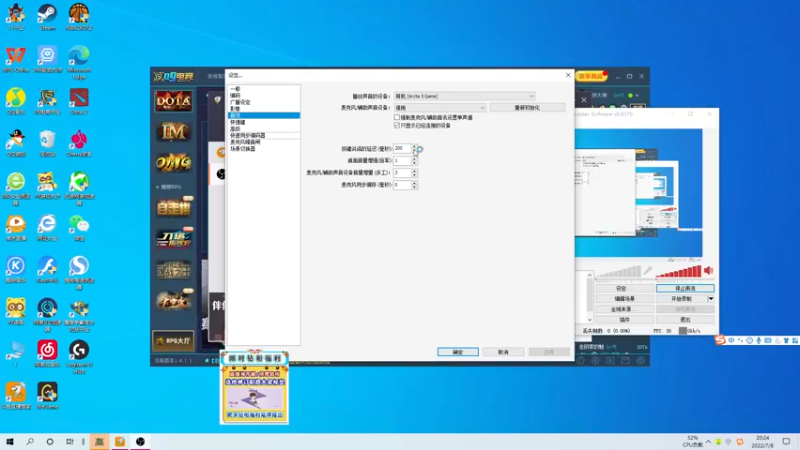The image size is (800, 450).
Task: Select 编码 in the settings category list
Action: pos(263,95)
